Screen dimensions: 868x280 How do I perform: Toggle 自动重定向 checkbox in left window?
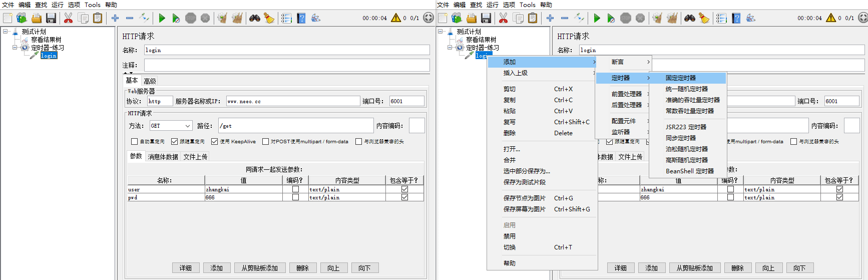coord(134,141)
